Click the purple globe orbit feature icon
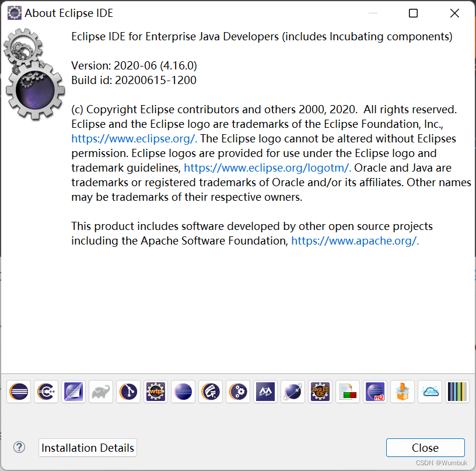The width and height of the screenshot is (476, 471). tap(292, 392)
